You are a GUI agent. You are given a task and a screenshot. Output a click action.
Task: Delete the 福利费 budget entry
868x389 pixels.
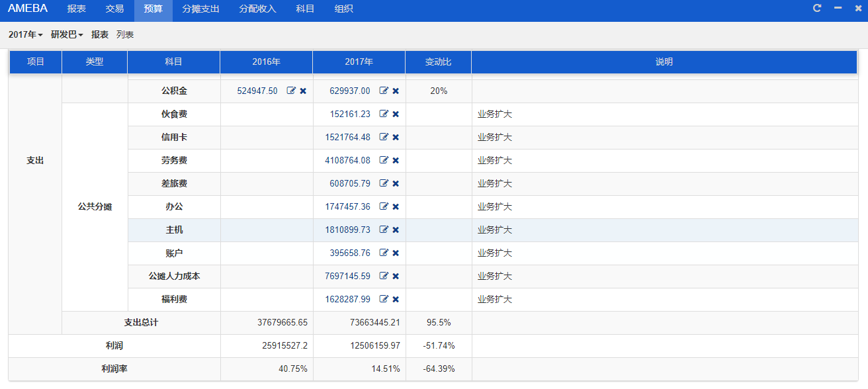(x=396, y=299)
